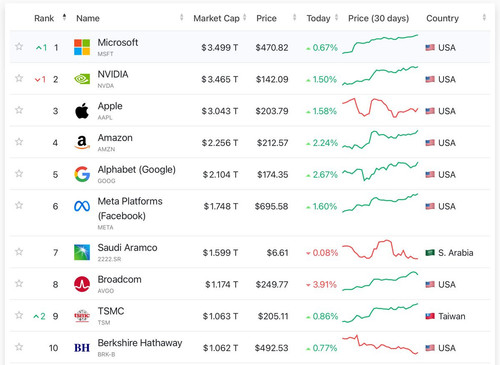Sort by Country column arrows
The image size is (500, 365).
point(484,17)
